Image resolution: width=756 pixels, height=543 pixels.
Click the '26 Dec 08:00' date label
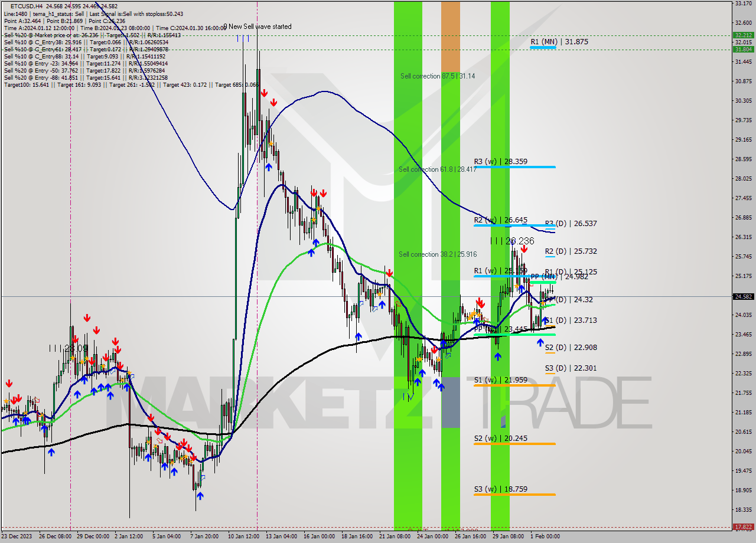[55, 537]
